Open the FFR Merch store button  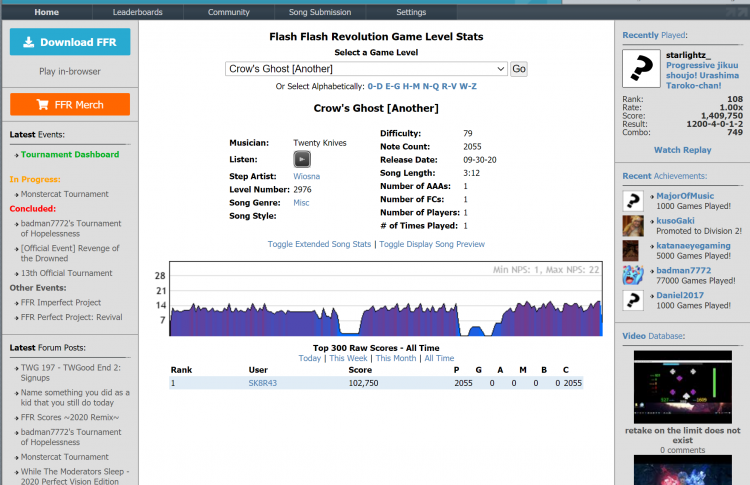pyautogui.click(x=70, y=104)
